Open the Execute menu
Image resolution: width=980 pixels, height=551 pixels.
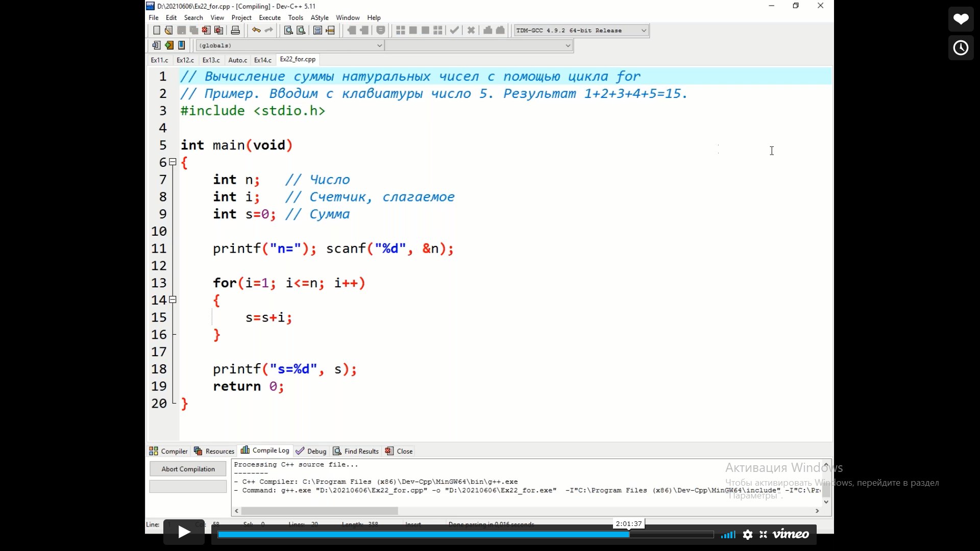pos(269,18)
